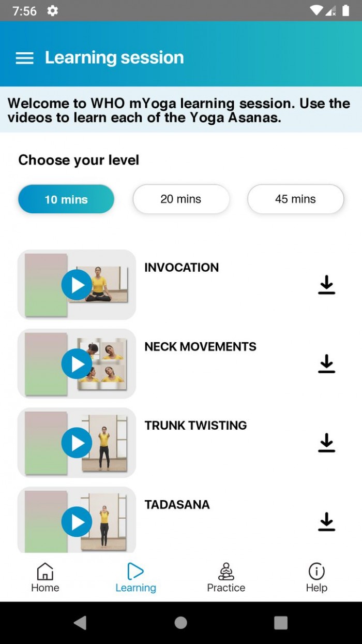Open settings gear in status bar
362x644 pixels.
click(x=53, y=11)
